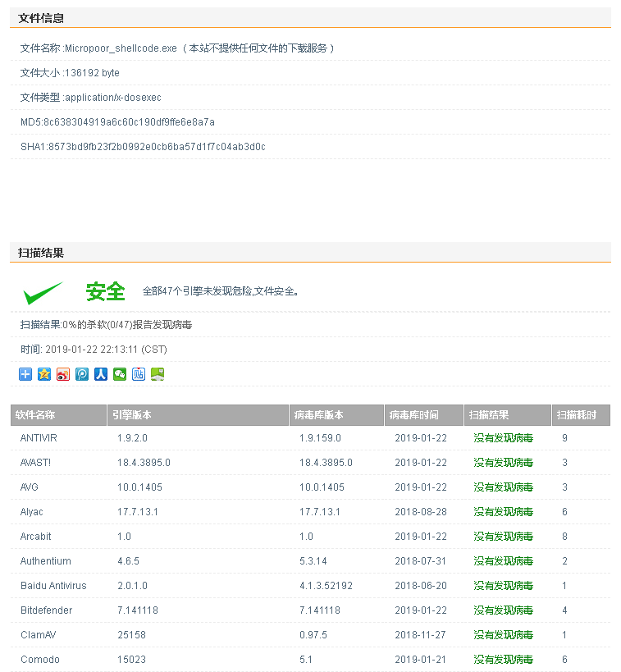
Task: Click ANTIVIR engine version 1.9.2.0
Action: coord(132,438)
